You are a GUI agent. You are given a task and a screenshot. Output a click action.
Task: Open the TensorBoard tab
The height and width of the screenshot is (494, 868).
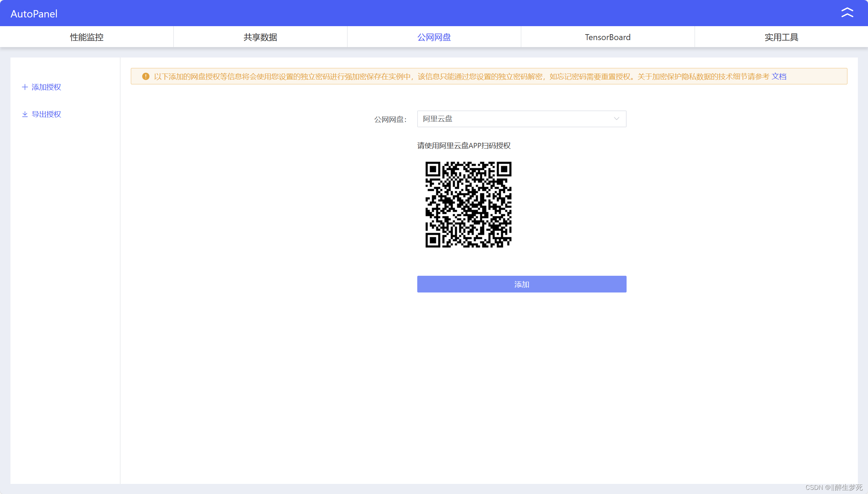point(608,37)
